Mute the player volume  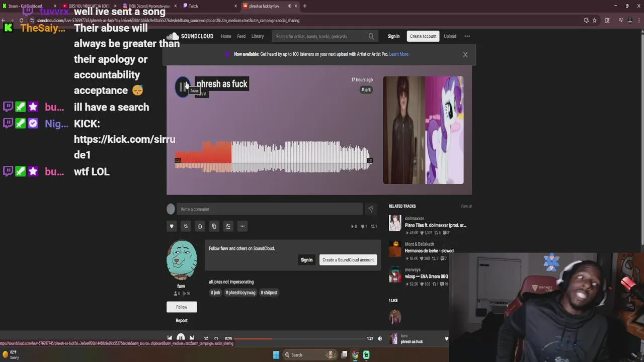pos(380,338)
